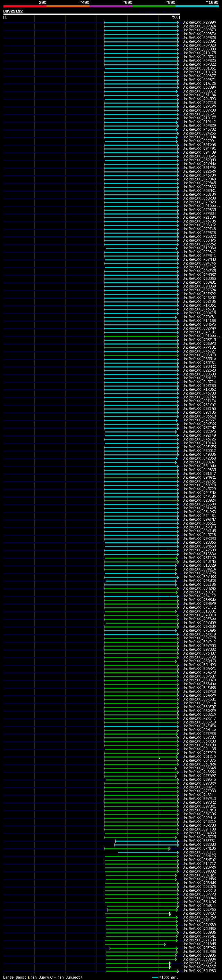Click the short cyan bar for UniRef100_B3FES1
This screenshot has height=980, width=222.
[147, 841]
